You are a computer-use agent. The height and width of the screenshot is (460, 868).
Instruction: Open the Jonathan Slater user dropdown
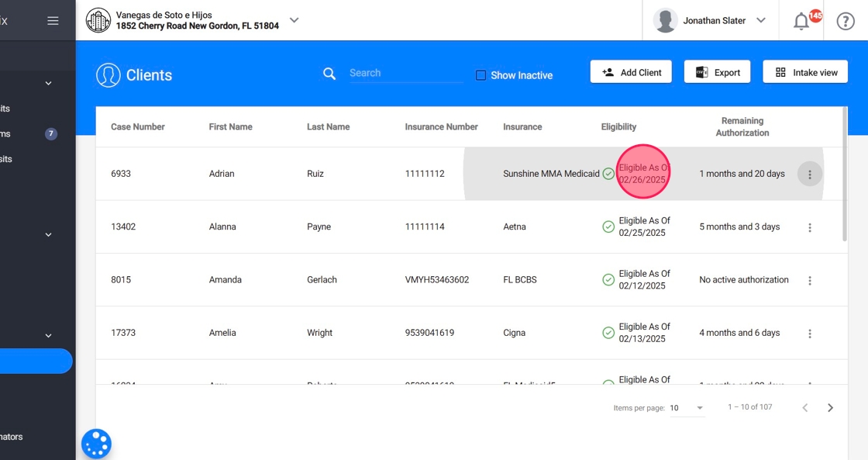coord(710,20)
